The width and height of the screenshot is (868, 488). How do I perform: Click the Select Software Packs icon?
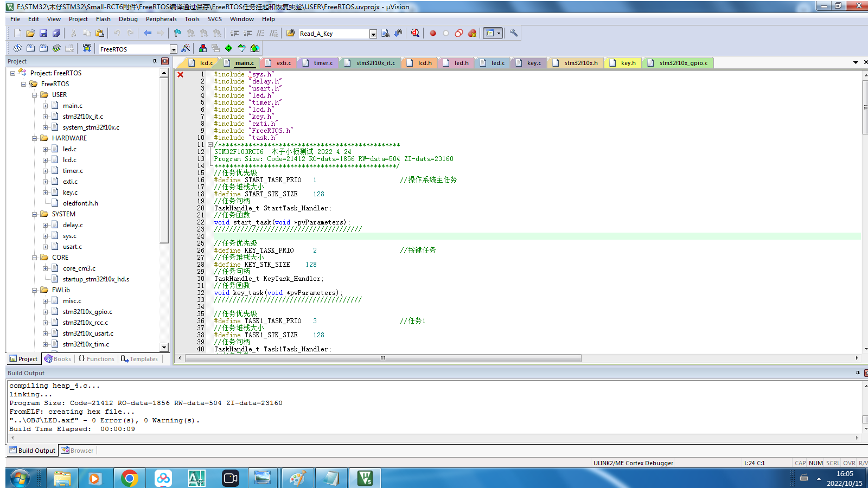click(242, 48)
